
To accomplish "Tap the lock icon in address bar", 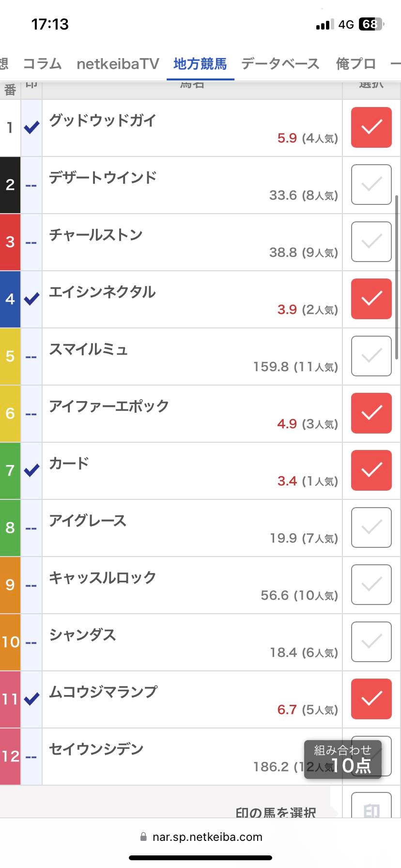I will pyautogui.click(x=143, y=837).
